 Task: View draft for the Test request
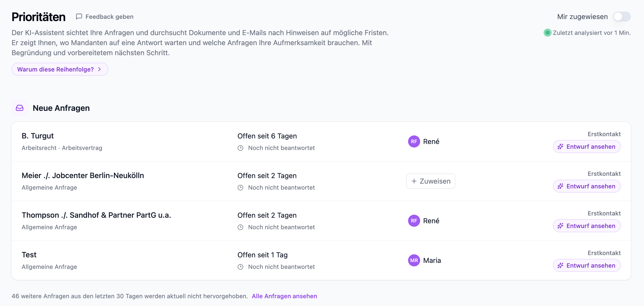click(587, 265)
